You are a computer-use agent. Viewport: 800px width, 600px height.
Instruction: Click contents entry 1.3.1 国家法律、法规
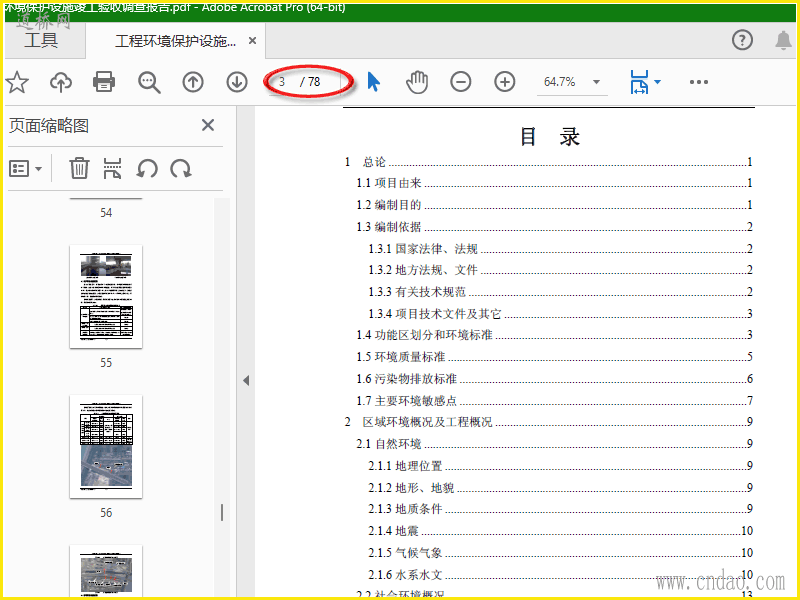[560, 249]
